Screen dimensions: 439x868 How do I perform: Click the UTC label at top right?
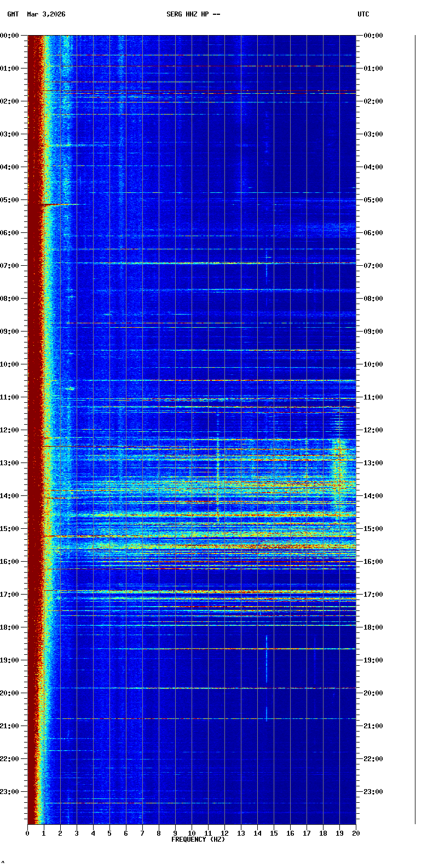click(x=363, y=14)
